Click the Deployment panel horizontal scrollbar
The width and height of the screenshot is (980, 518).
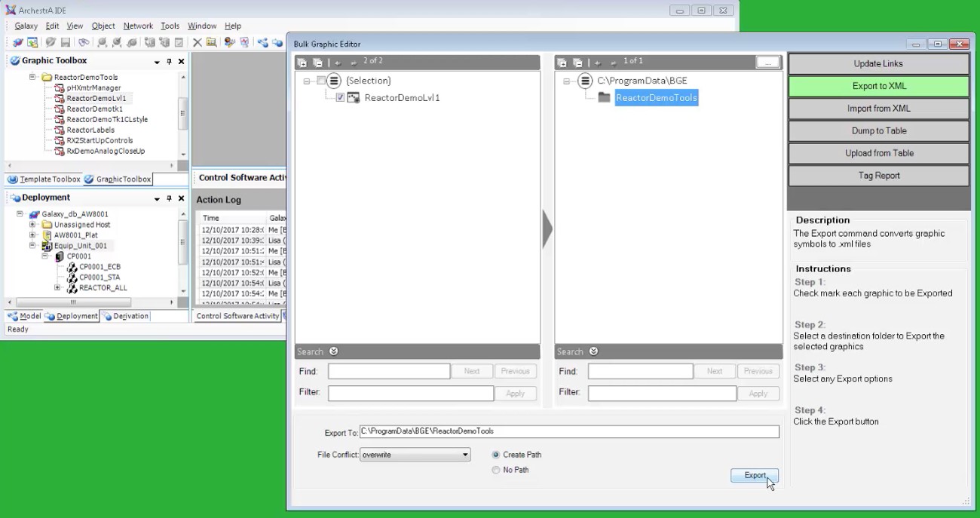pyautogui.click(x=73, y=302)
